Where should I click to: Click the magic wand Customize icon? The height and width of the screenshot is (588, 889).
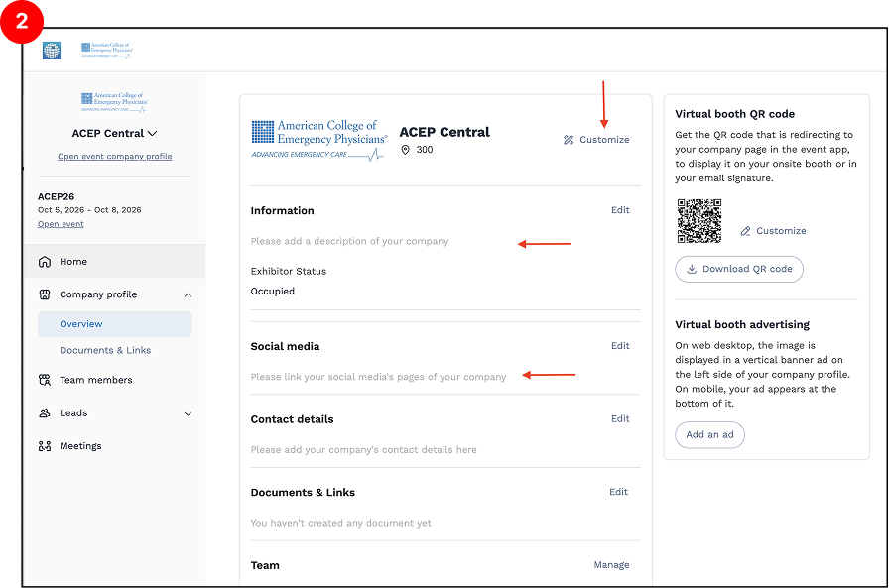[569, 140]
